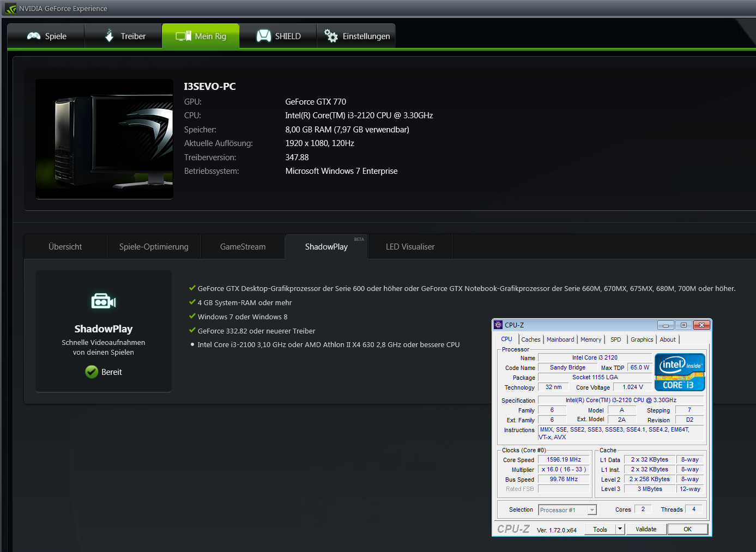Close the CPU-Z window
This screenshot has width=756, height=552.
tap(702, 325)
